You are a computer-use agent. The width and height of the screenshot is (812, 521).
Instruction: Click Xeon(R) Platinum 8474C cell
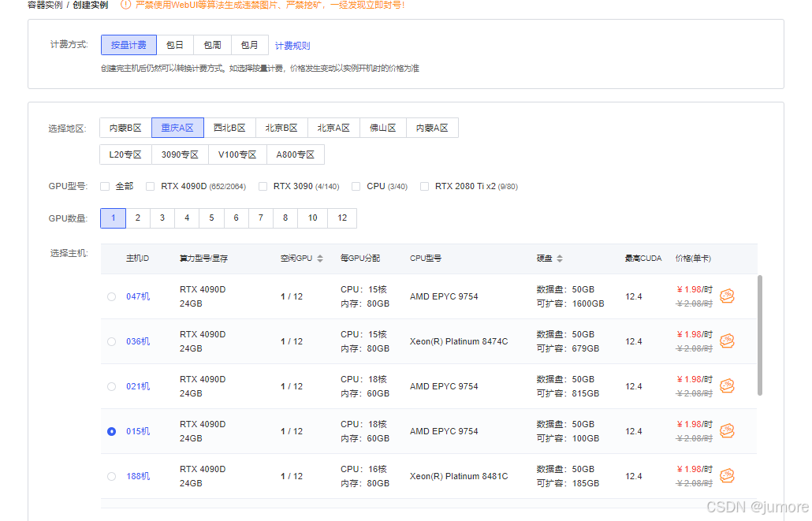point(459,342)
